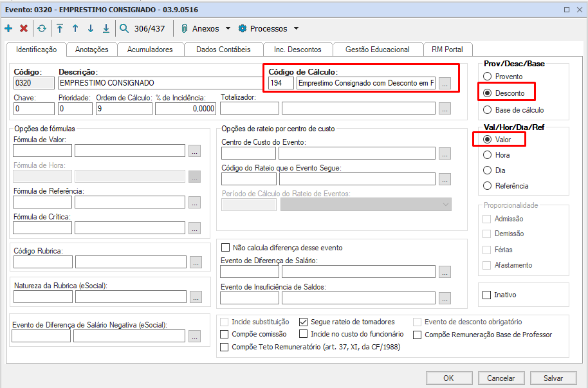Switch to the Identificação tab

37,50
